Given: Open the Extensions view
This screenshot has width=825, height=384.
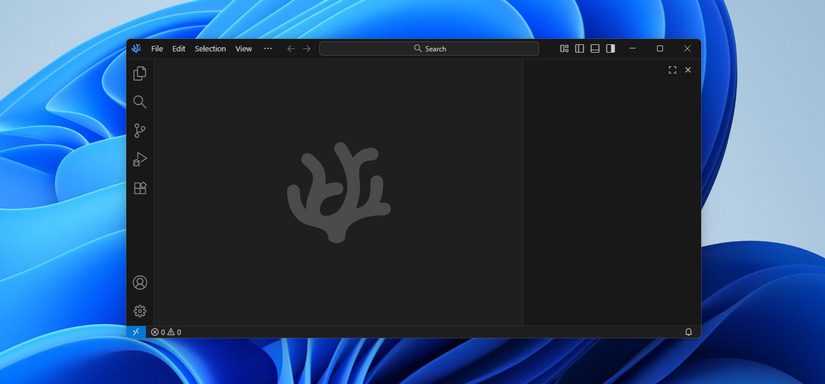Looking at the screenshot, I should tap(140, 188).
